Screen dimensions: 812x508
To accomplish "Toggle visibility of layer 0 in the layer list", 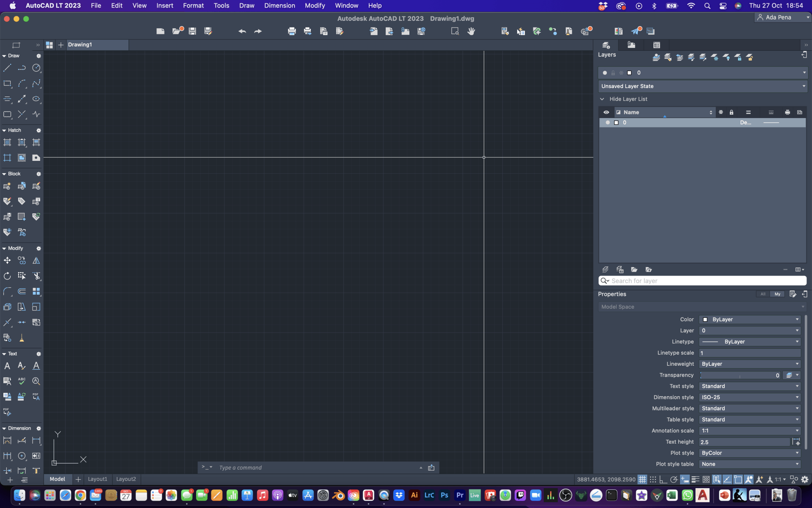I will 608,122.
